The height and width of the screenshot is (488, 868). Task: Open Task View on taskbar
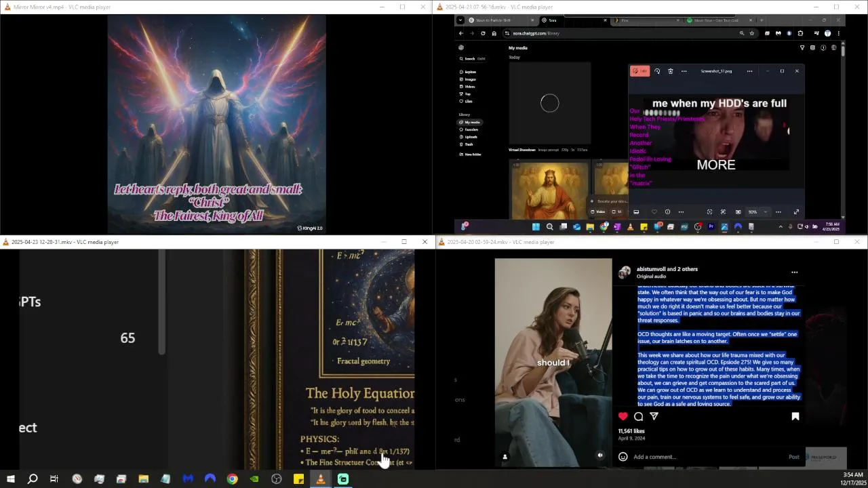(x=54, y=479)
